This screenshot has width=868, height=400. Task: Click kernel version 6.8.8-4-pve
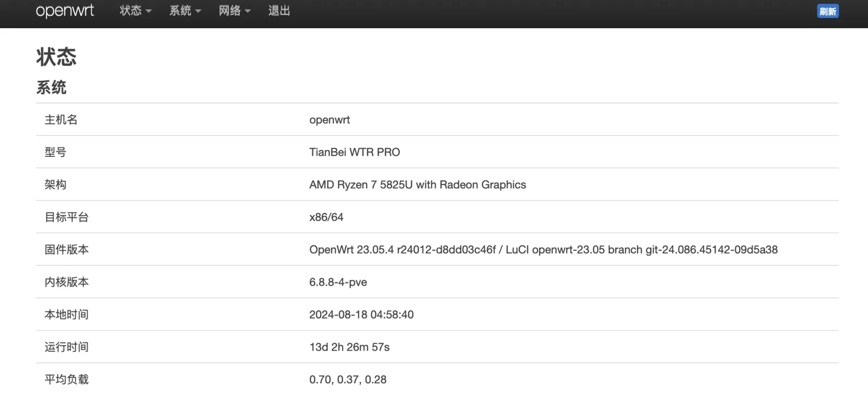click(338, 282)
